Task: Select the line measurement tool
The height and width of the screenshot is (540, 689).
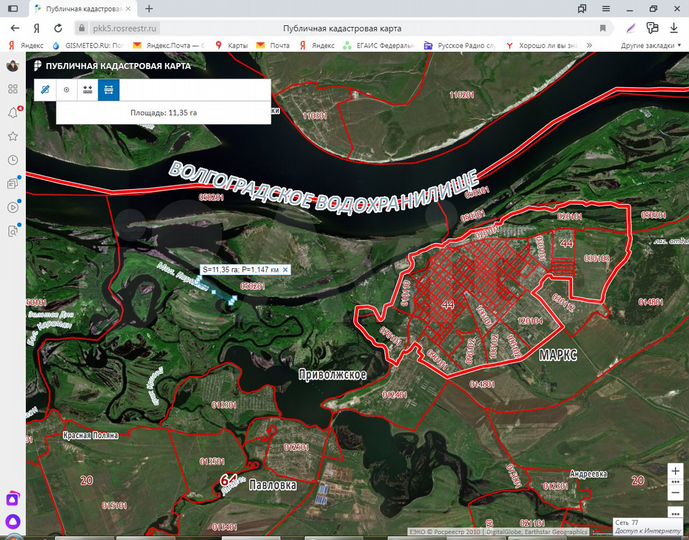Action: [x=87, y=90]
